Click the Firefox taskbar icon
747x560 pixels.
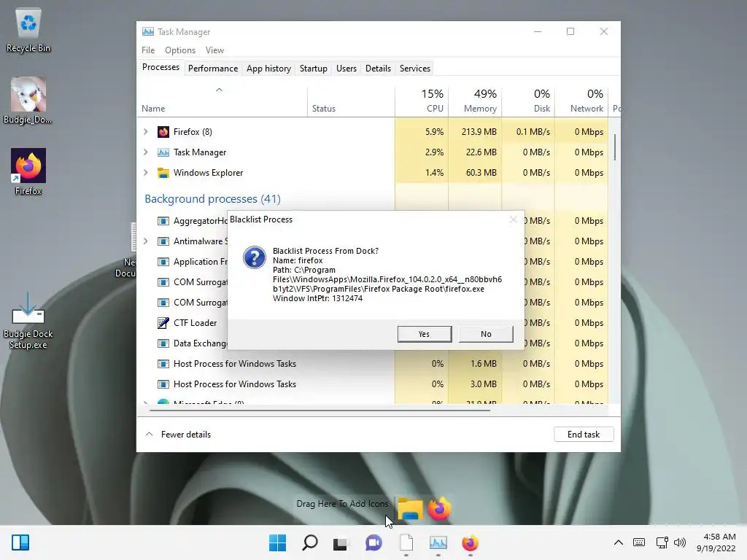[471, 542]
